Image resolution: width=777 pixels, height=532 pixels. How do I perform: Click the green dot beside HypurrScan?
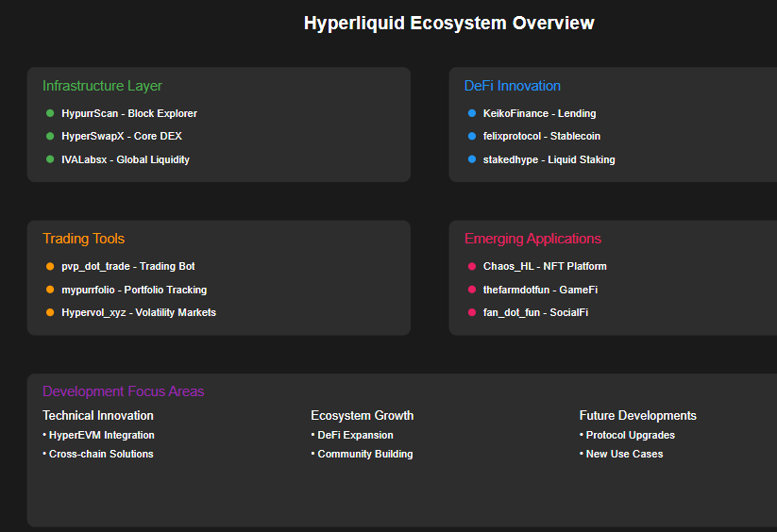click(x=50, y=113)
